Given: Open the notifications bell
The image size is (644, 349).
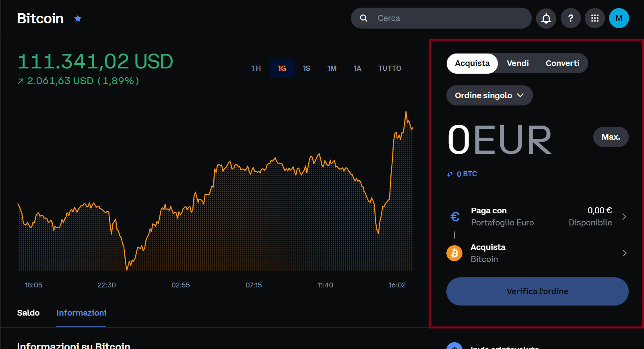Looking at the screenshot, I should (x=546, y=18).
